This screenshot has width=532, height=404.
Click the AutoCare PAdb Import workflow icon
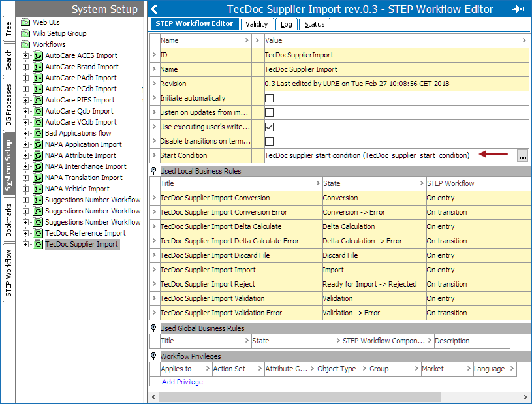38,78
